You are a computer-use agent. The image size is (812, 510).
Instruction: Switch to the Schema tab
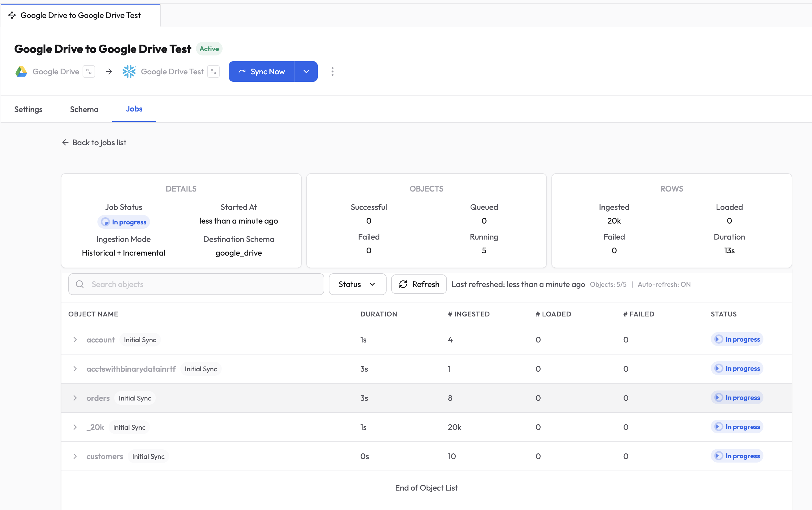click(x=84, y=109)
